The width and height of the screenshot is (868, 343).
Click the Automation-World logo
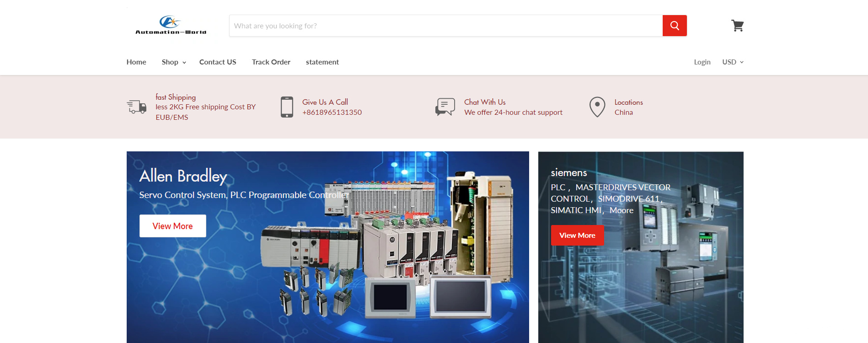coord(171,26)
